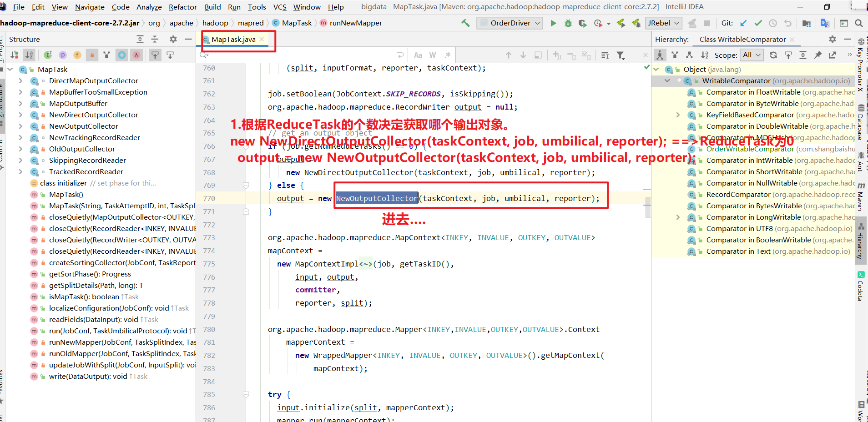868x422 pixels.
Task: Click Expand All icon in Structure panel
Action: [140, 39]
